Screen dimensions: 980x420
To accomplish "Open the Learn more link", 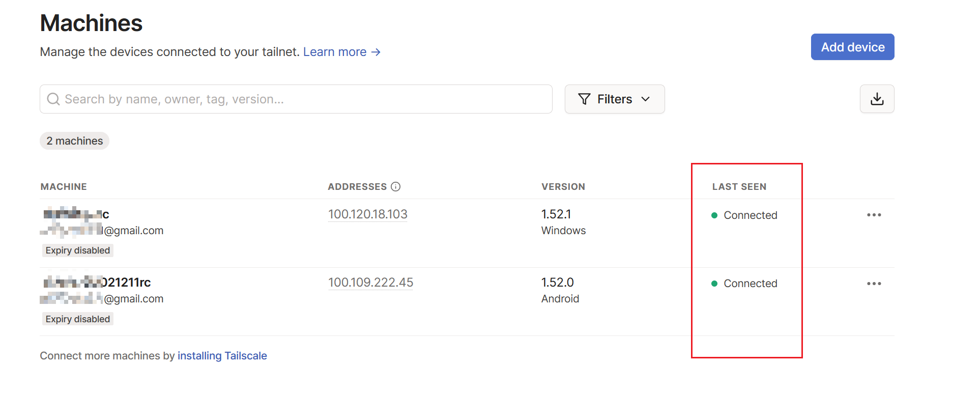I will 341,52.
